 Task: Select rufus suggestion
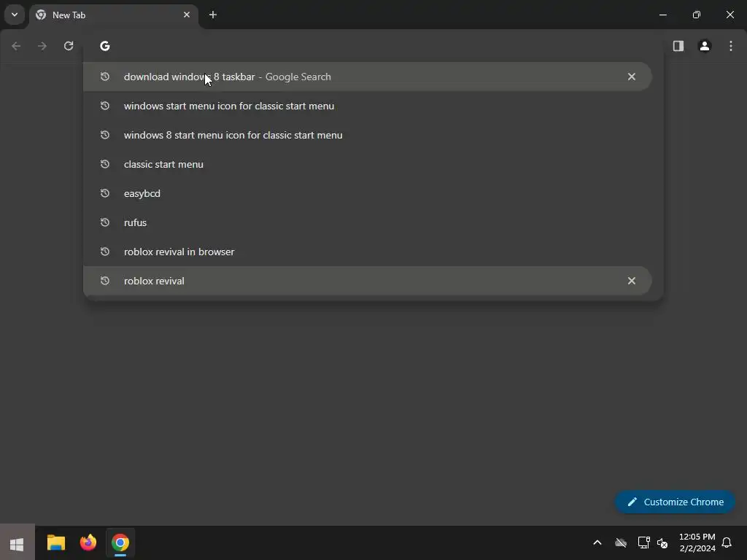[x=368, y=222]
